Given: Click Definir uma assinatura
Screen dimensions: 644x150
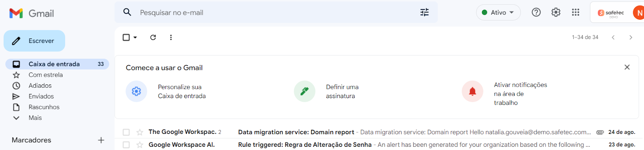Looking at the screenshot, I should pos(342,91).
